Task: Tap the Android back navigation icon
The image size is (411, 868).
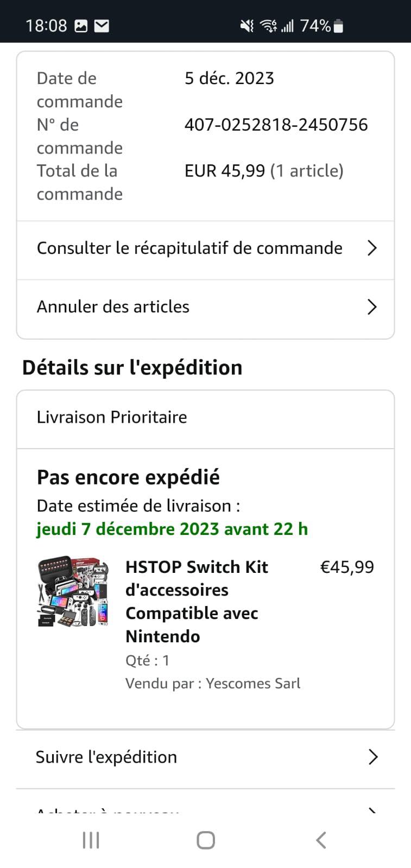Action: click(321, 840)
